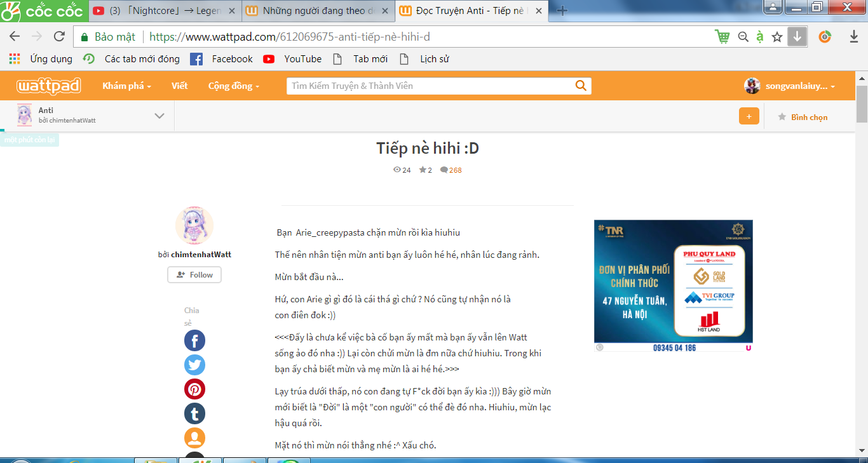
Task: Open the Ứng dụng apps grid
Action: (41, 59)
